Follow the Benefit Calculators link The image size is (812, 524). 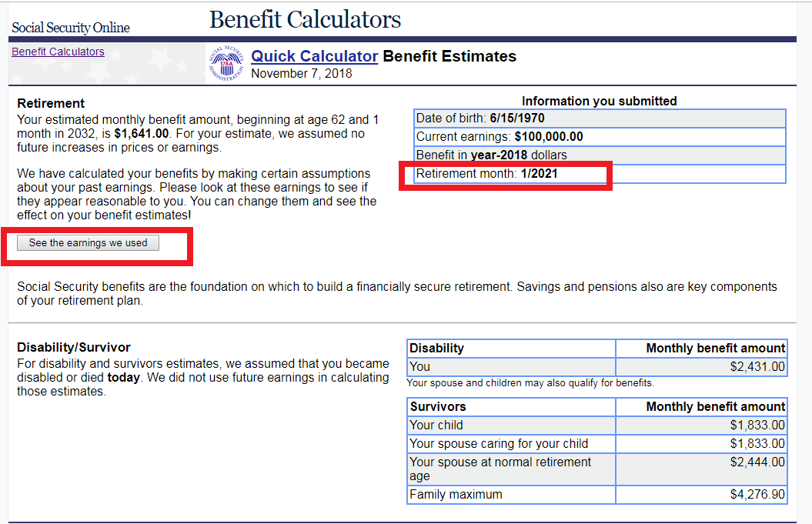point(58,52)
